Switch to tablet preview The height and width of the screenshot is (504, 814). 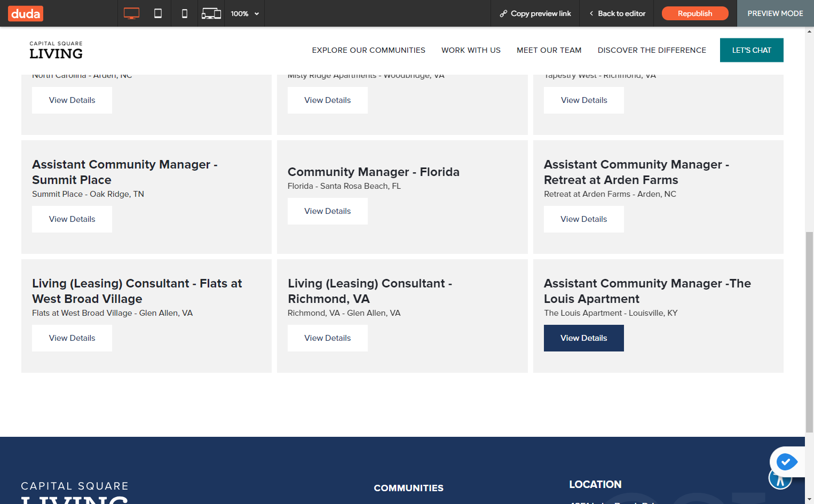click(x=158, y=13)
